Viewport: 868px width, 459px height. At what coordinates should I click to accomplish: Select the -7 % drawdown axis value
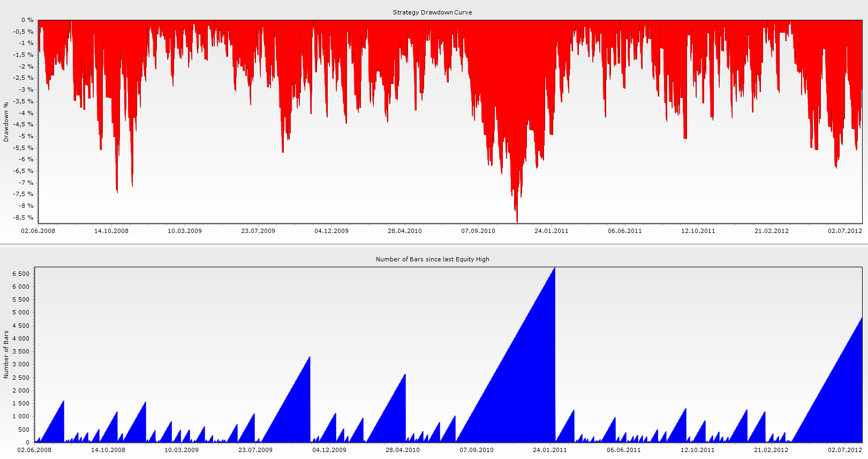point(26,183)
